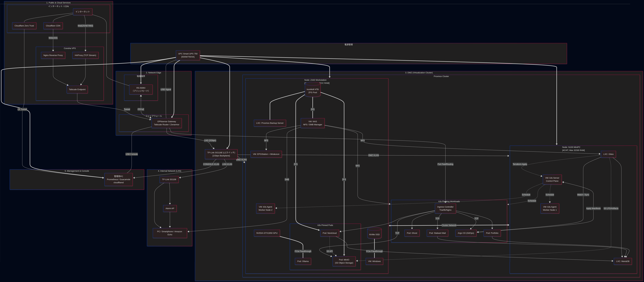
Task: Click the APC Smart-UPS 750 node
Action: point(188,55)
